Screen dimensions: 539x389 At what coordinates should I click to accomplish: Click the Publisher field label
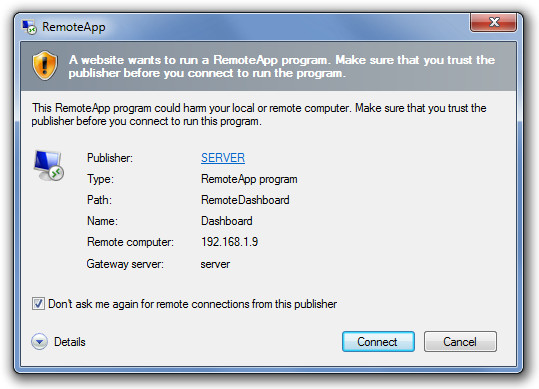110,158
